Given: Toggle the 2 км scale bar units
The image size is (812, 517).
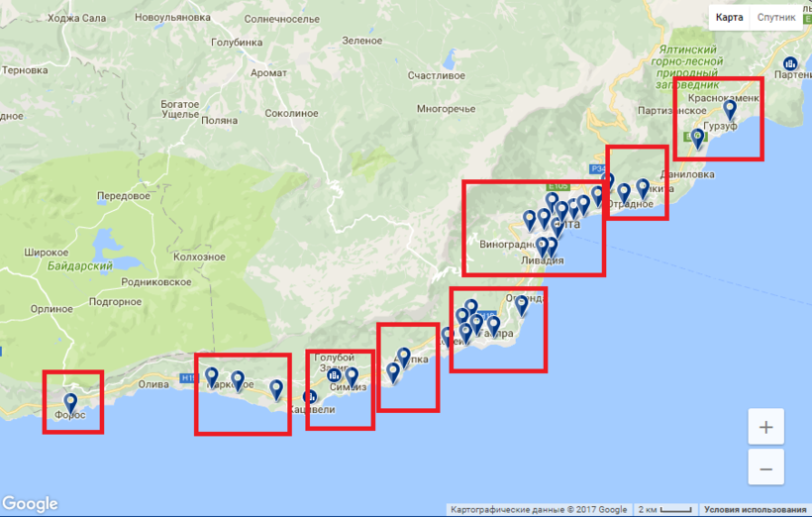Looking at the screenshot, I should click(x=660, y=510).
